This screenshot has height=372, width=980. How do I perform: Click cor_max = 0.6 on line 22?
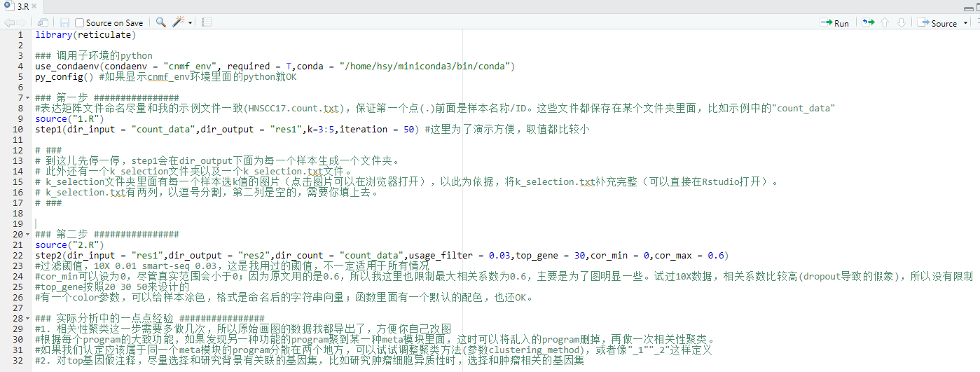689,255
